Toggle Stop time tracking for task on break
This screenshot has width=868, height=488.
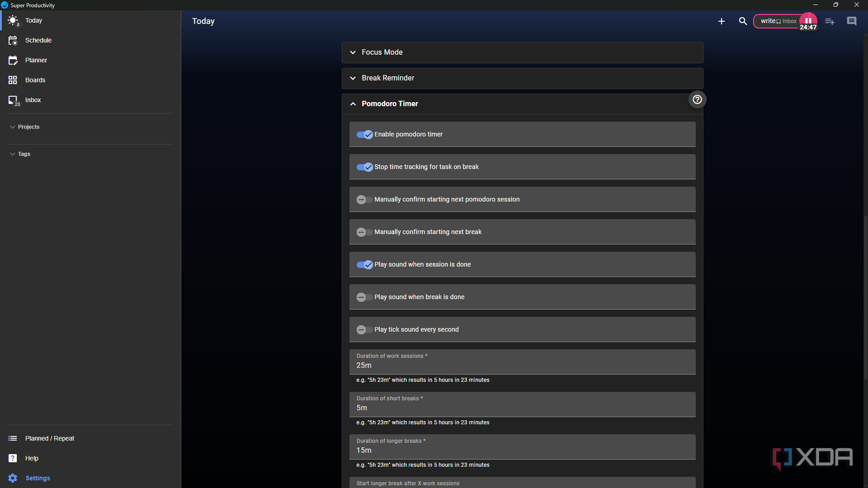(x=364, y=167)
